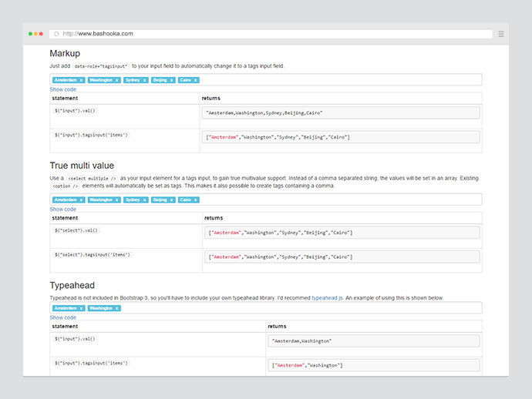532x399 pixels.
Task: Remove Amsterdam tag under True multi value
Action: (81, 200)
